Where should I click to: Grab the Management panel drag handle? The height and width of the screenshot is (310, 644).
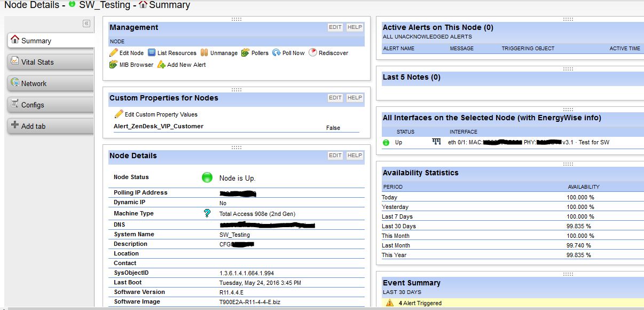237,19
